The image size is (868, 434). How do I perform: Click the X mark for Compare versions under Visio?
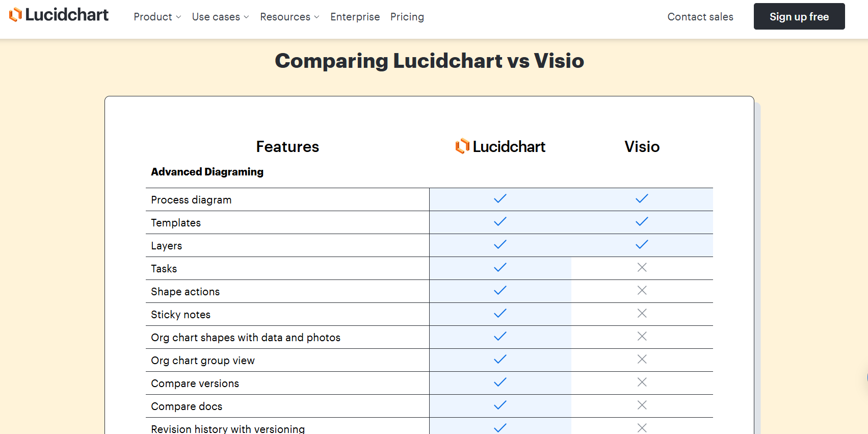pyautogui.click(x=642, y=382)
